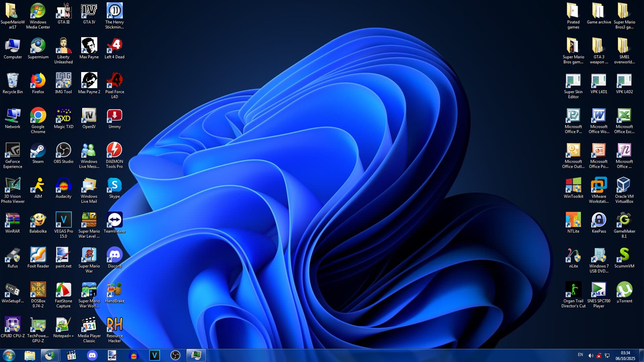644x362 pixels.
Task: Open the GTA IV desktop shortcut
Action: [x=89, y=14]
